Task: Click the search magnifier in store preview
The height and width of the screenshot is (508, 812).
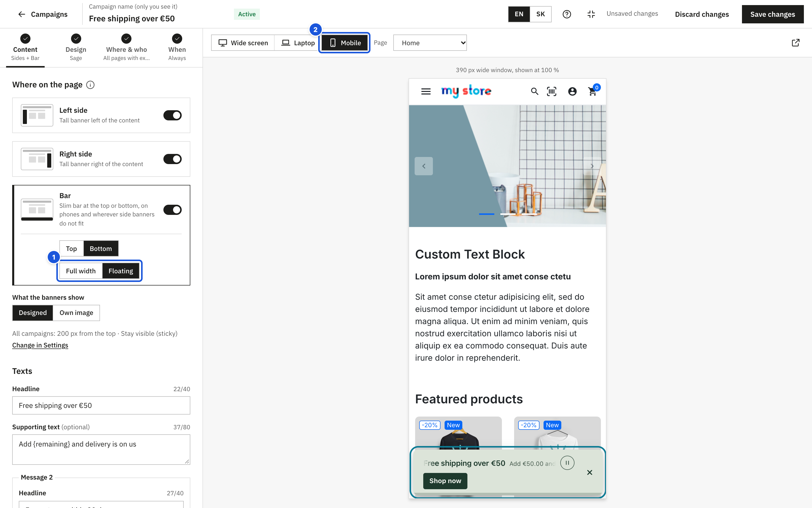Action: 534,91
